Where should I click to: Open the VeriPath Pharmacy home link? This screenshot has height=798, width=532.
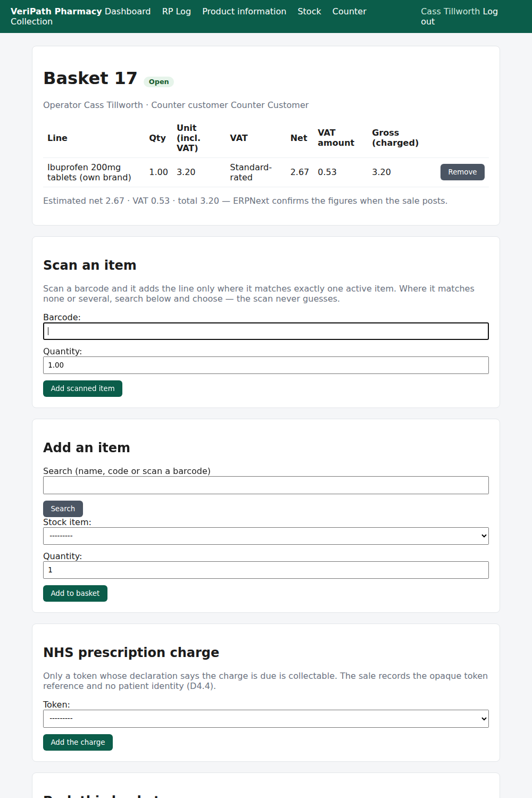click(56, 11)
